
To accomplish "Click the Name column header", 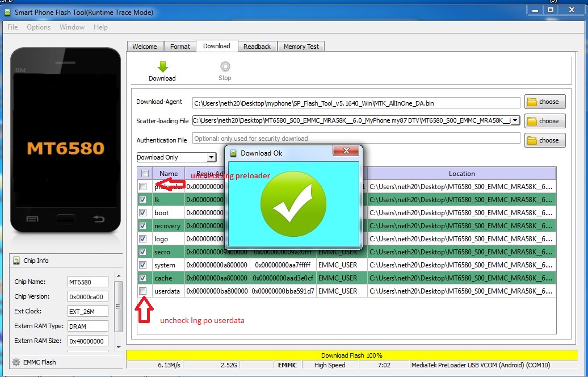I will [x=169, y=173].
